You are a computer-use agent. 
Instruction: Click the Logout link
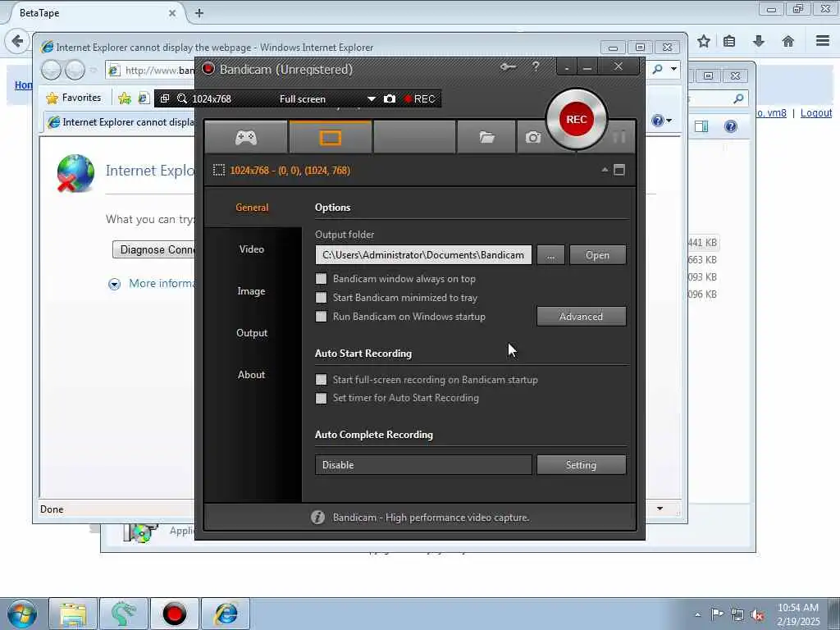pos(816,113)
